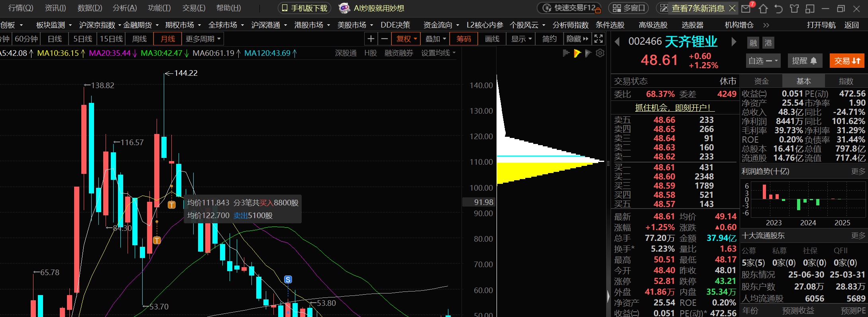Open the skin theme shirt icon
The height and width of the screenshot is (317, 868).
coord(794,8)
